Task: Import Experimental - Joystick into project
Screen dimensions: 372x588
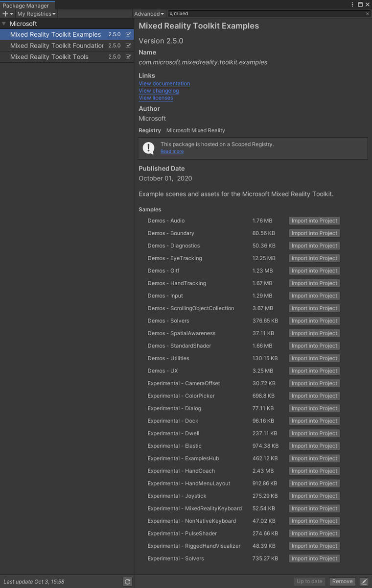Action: [x=314, y=496]
